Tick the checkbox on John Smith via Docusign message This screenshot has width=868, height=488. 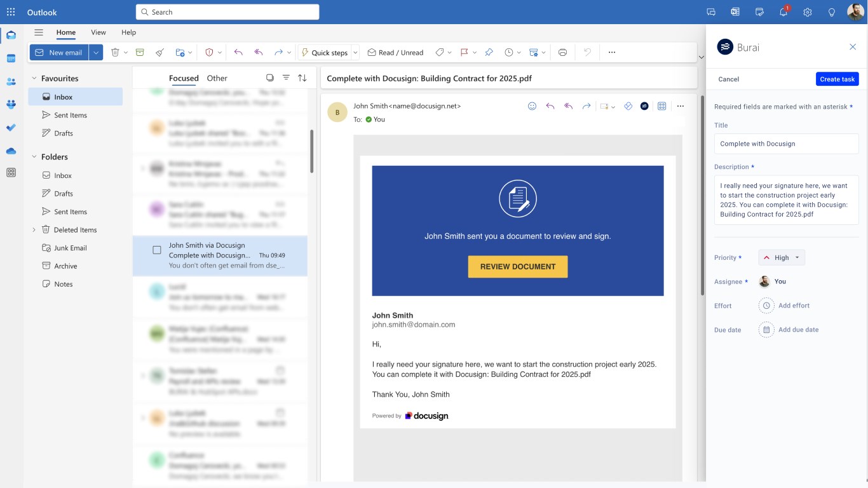157,250
